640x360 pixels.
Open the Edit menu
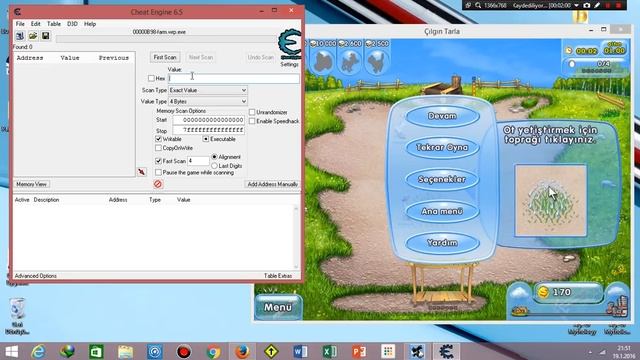[x=36, y=24]
